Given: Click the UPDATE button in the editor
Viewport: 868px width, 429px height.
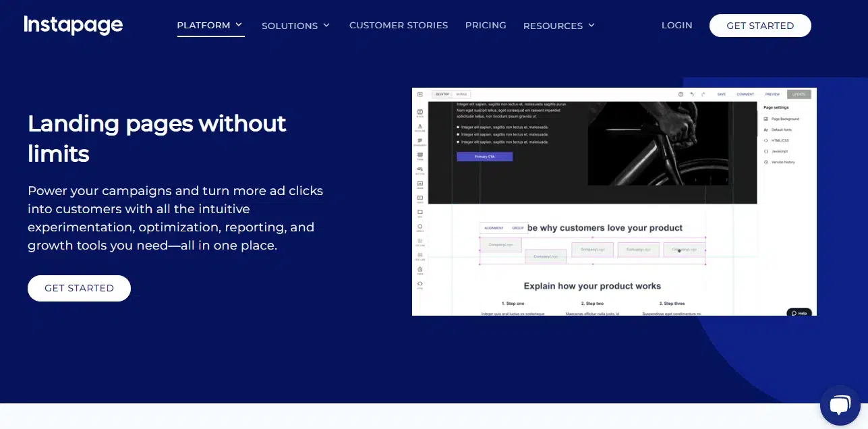Looking at the screenshot, I should 799,94.
